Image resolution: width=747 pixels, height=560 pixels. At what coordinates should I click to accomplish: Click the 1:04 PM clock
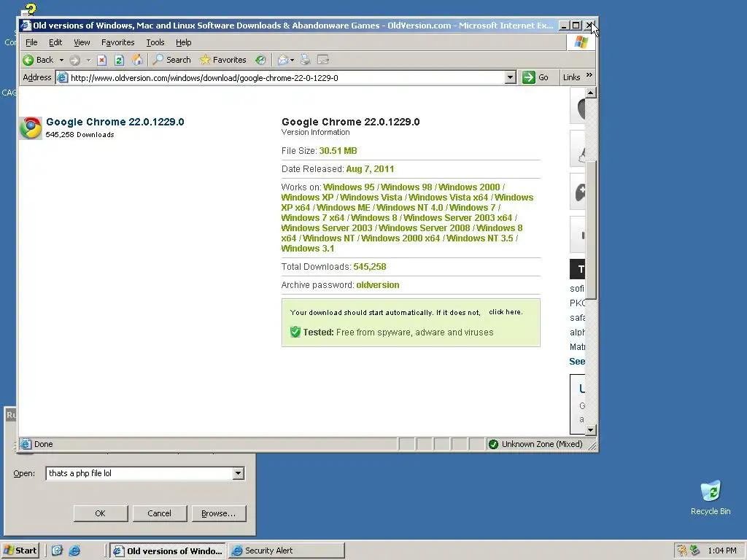(721, 551)
